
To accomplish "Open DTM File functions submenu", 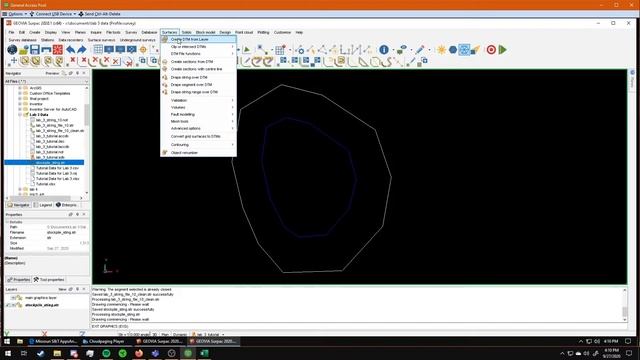I will pos(198,54).
